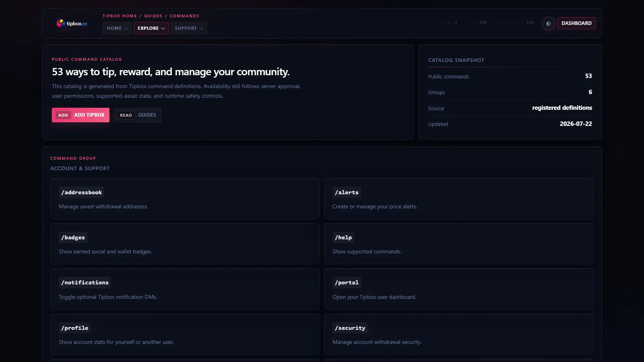
Task: Open the READ GUIDES button
Action: [x=137, y=115]
